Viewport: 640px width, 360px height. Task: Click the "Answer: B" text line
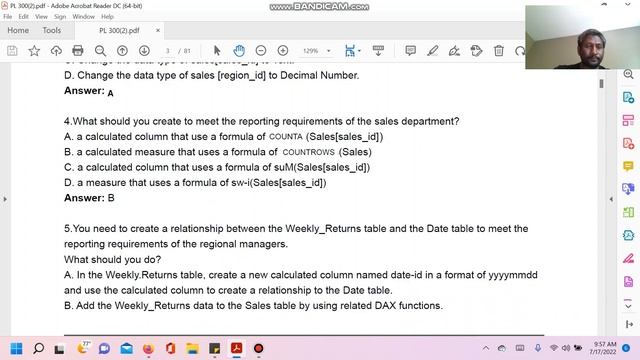coord(89,198)
